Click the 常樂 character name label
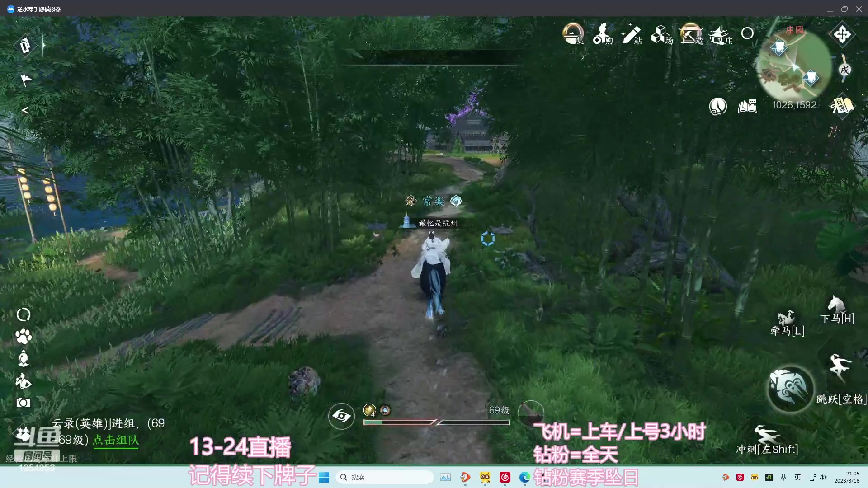 [434, 201]
